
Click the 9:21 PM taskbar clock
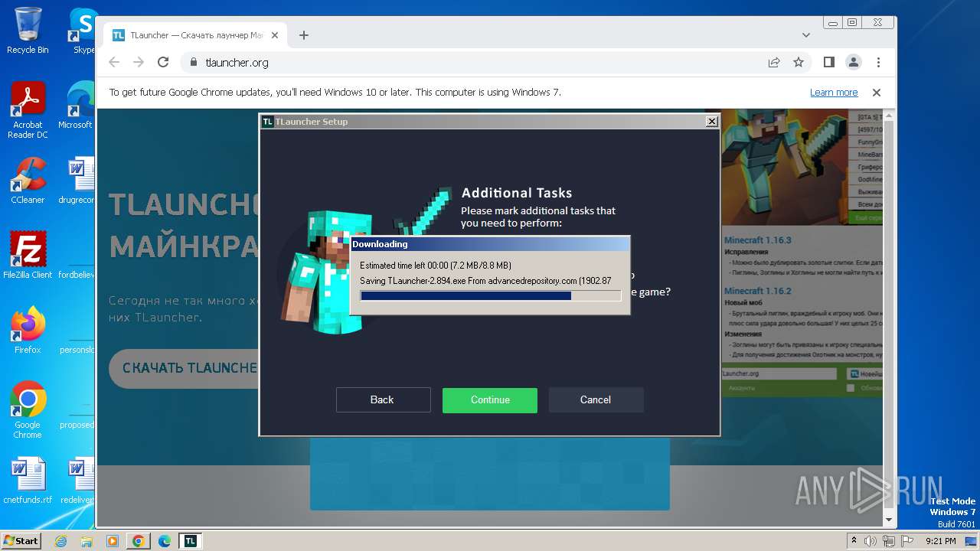[x=941, y=541]
